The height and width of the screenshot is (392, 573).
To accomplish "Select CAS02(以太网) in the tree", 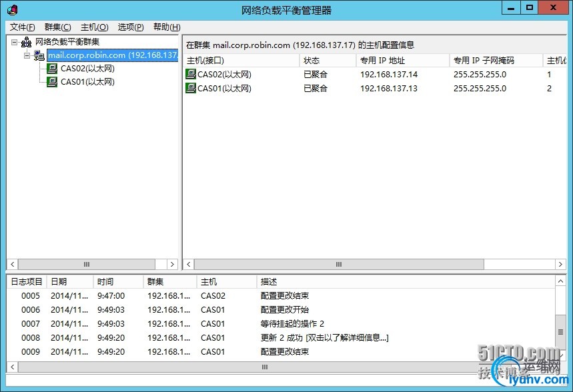I will pos(87,69).
